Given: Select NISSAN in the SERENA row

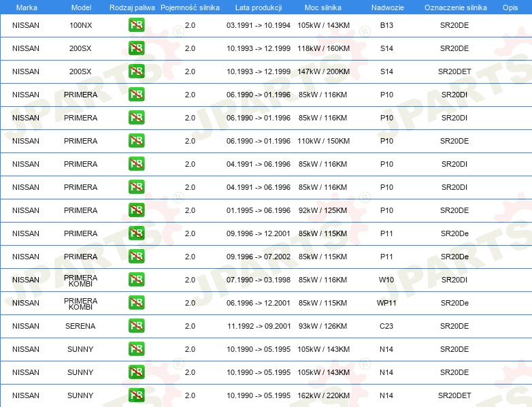Looking at the screenshot, I should pyautogui.click(x=26, y=326).
